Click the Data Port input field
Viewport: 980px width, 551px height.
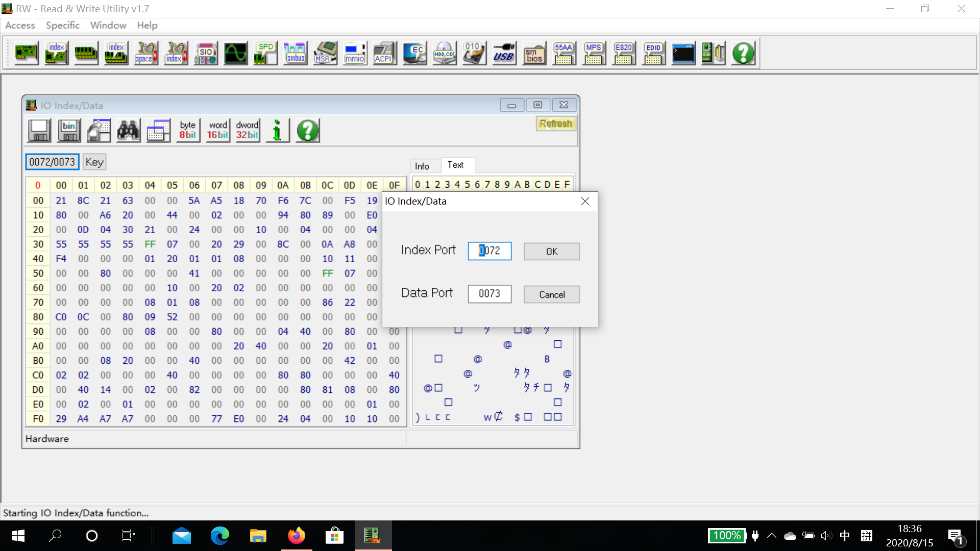[489, 293]
